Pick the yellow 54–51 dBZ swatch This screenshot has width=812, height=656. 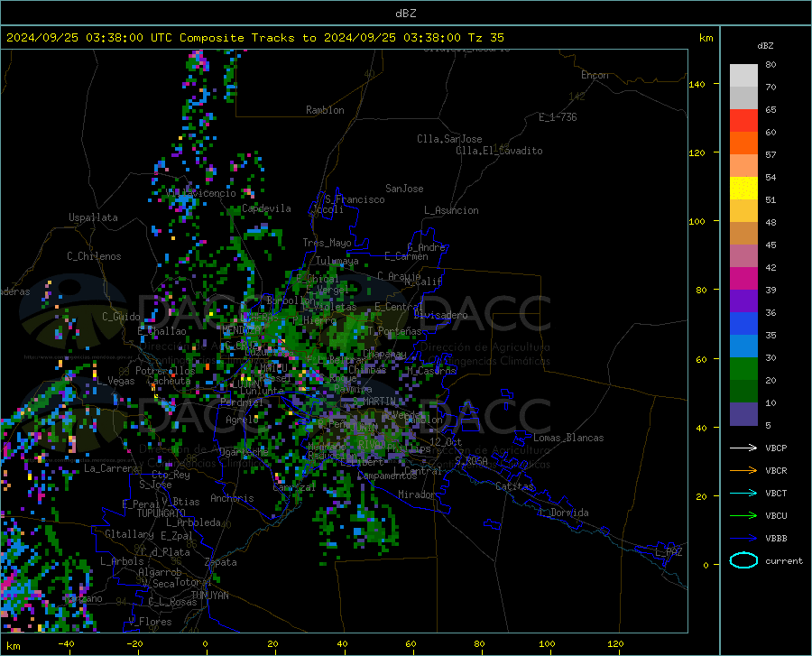click(x=743, y=189)
